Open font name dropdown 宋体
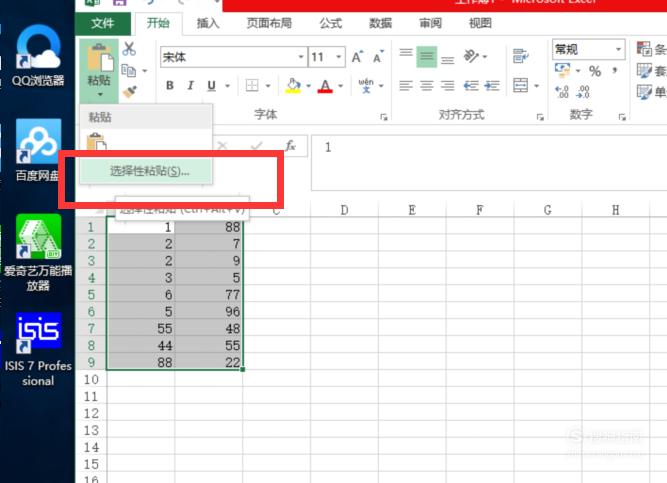The height and width of the screenshot is (483, 667). pos(301,57)
